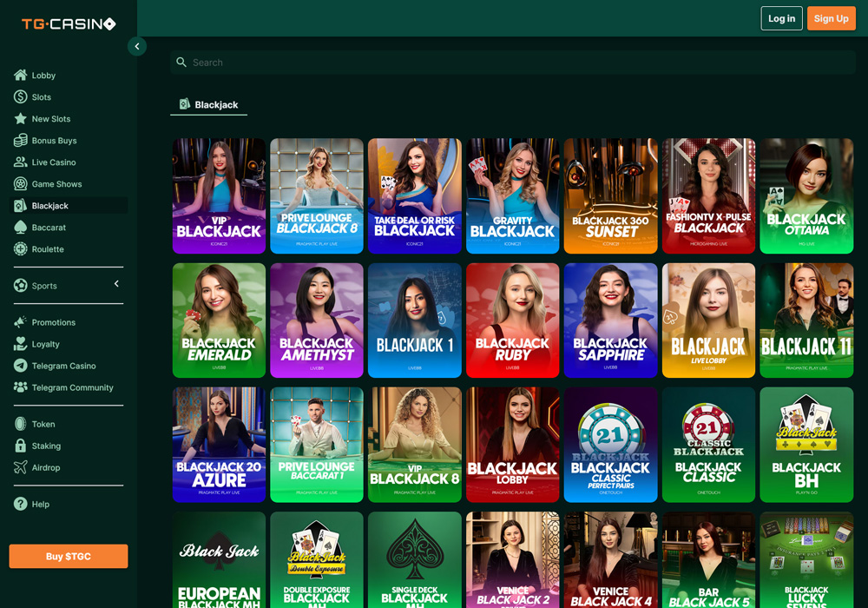
Task: Open the VIP Blackjack 8 game
Action: click(x=415, y=445)
